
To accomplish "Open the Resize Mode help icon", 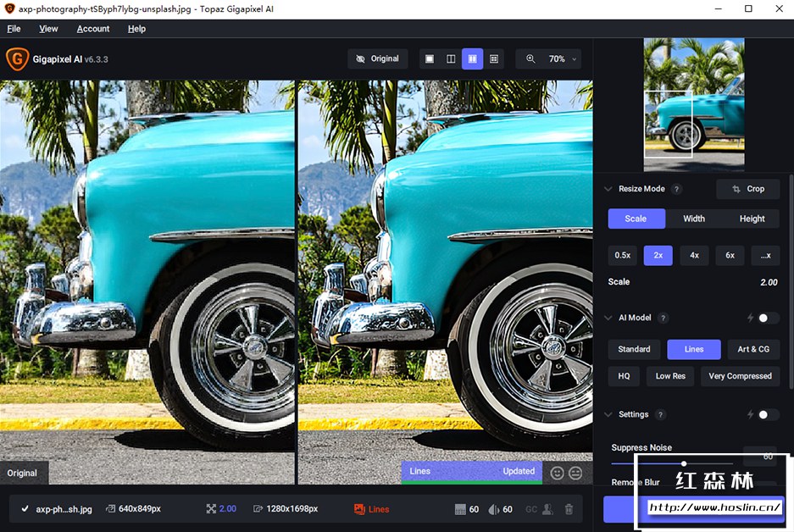I will point(677,189).
